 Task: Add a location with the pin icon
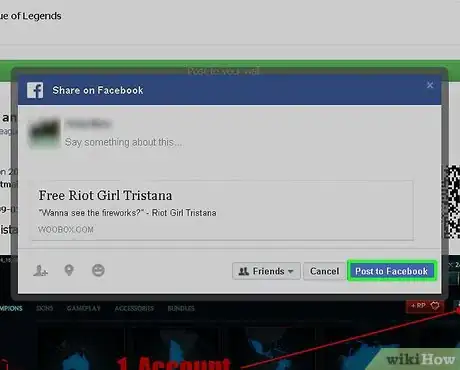point(69,270)
